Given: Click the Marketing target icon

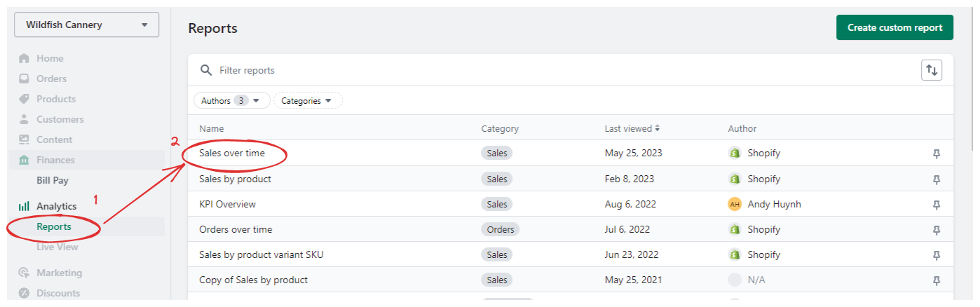Looking at the screenshot, I should [25, 273].
